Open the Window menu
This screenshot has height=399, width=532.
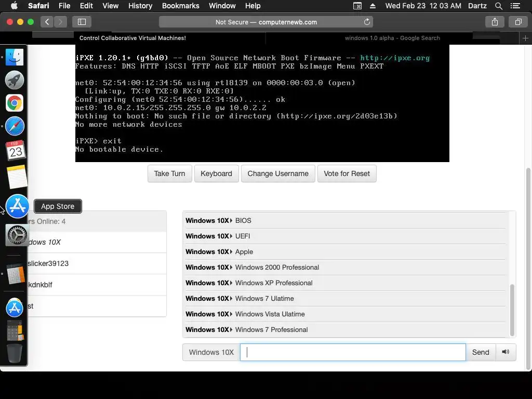[x=222, y=6]
